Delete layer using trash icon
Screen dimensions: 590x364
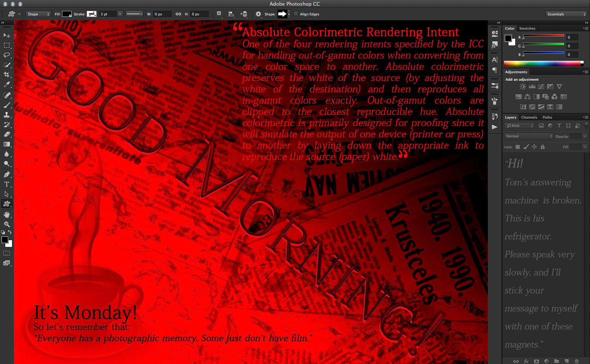pyautogui.click(x=576, y=361)
